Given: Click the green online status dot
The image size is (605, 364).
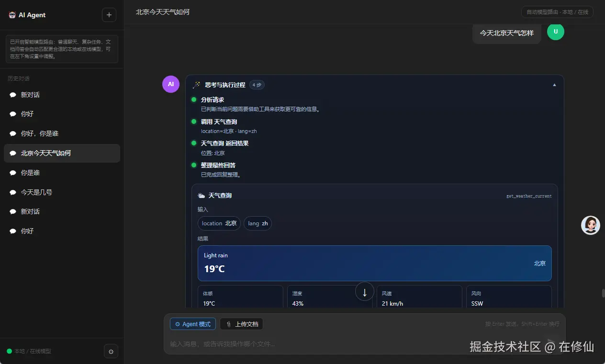Looking at the screenshot, I should pyautogui.click(x=9, y=351).
